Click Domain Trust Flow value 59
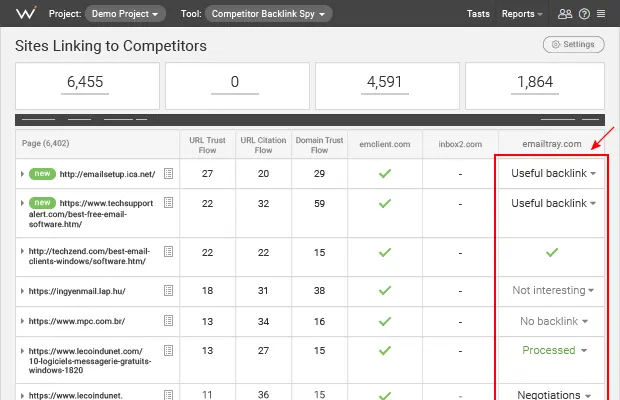The image size is (620, 400). click(x=319, y=204)
